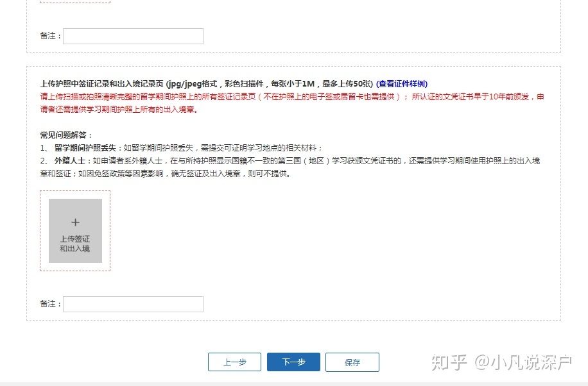
Task: Click the 下一步 button
Action: (293, 362)
